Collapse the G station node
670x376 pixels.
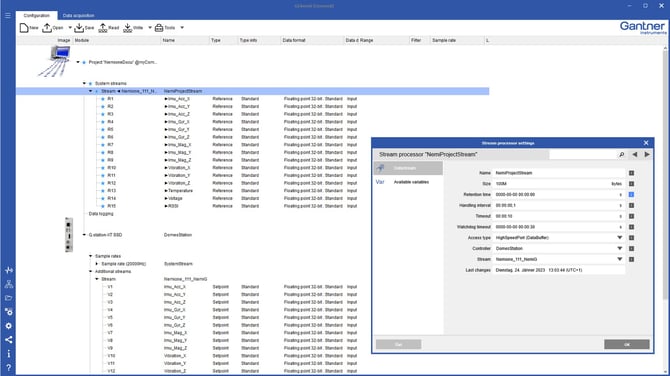pyautogui.click(x=84, y=235)
